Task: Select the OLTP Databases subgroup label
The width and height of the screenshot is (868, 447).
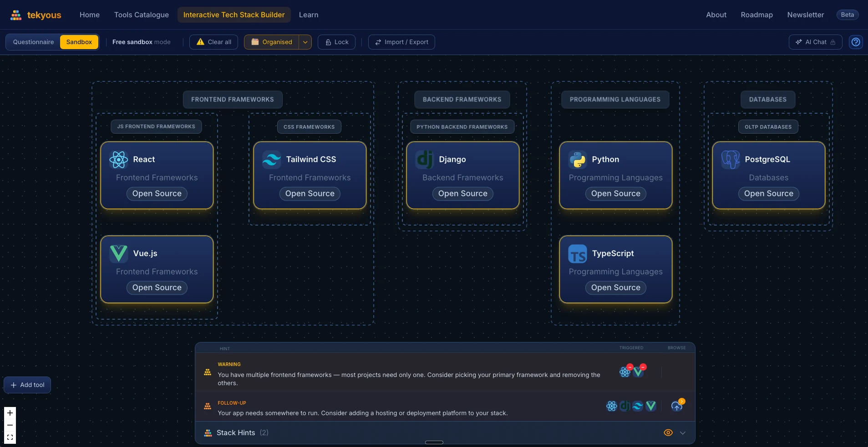Action: pos(768,127)
